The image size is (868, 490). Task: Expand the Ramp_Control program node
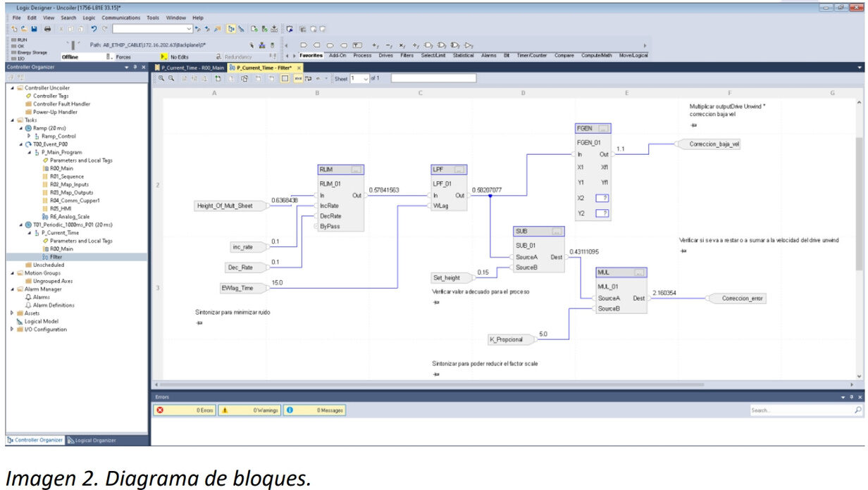29,136
